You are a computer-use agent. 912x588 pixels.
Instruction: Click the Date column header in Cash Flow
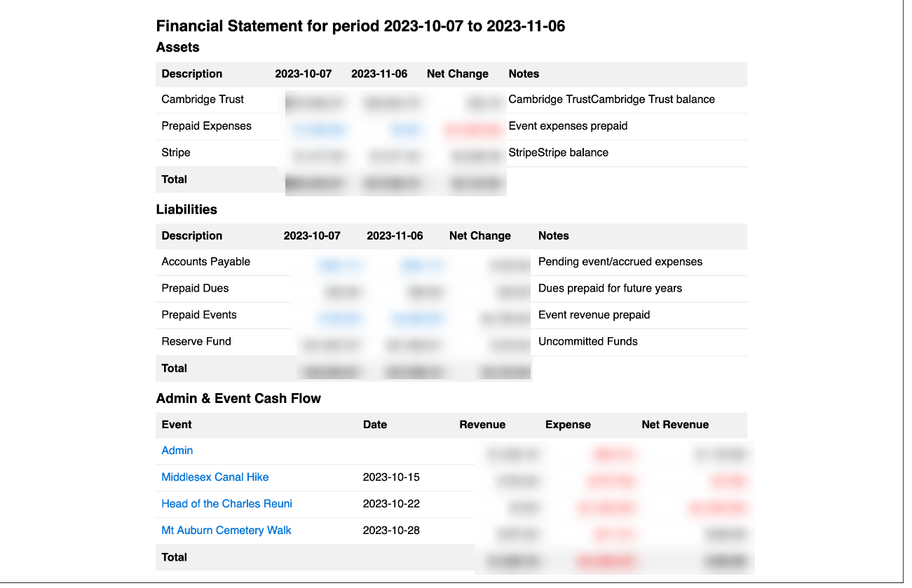[x=374, y=425]
